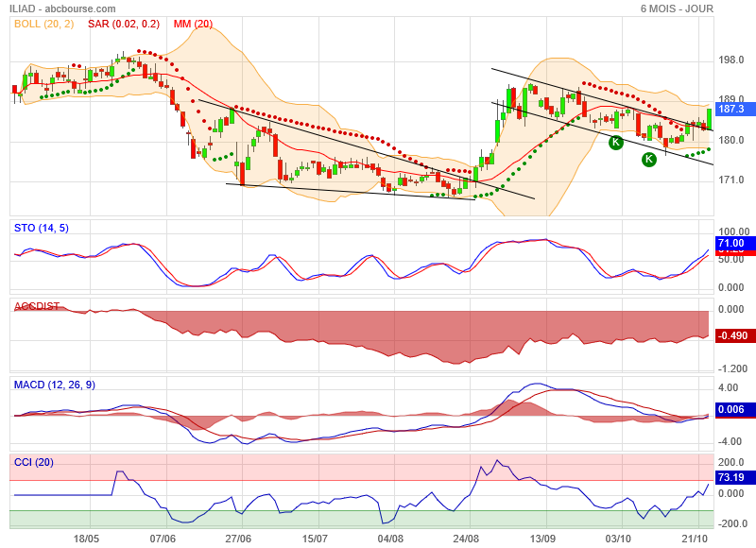Click the ILIAD - abcbourse.com title
The width and height of the screenshot is (756, 548).
pos(62,9)
